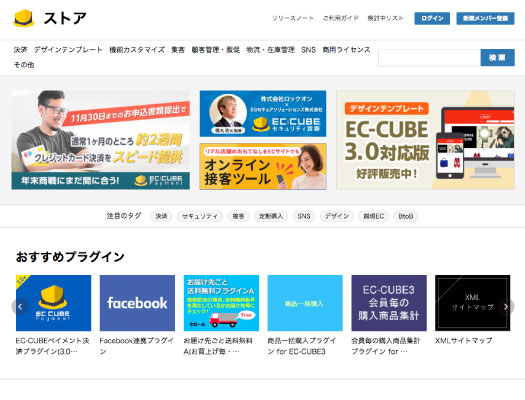The image size is (525, 400).
Task: Select the BtoB tag
Action: point(405,216)
